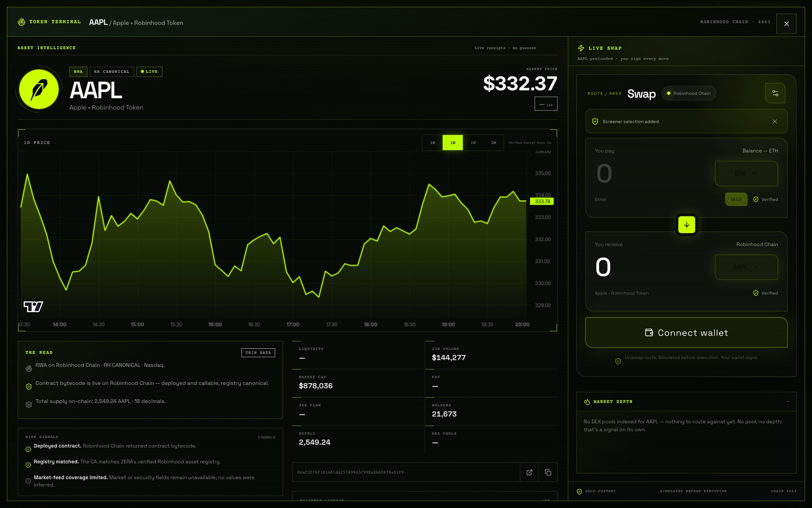Click the Deployed contract check icon
812x508 pixels.
pos(28,449)
